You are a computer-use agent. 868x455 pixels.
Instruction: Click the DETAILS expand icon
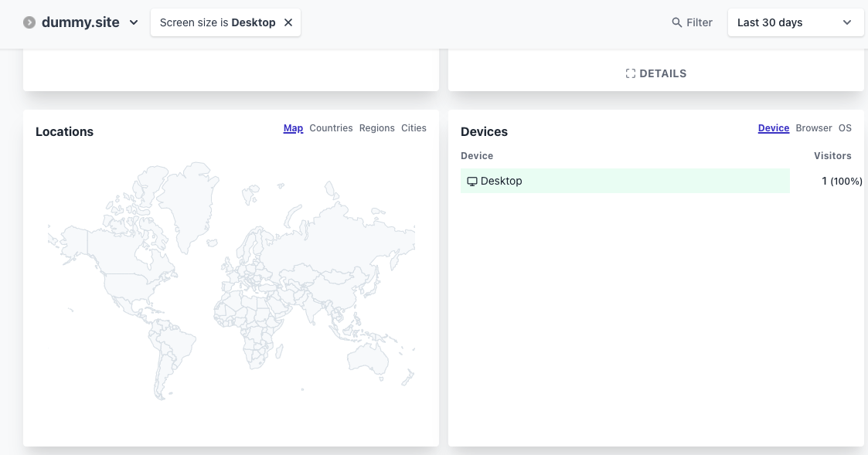click(631, 73)
